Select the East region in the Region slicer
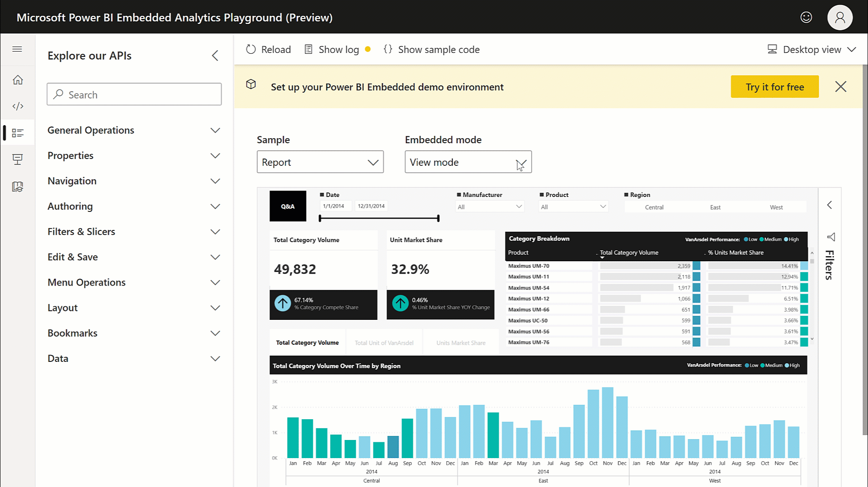The height and width of the screenshot is (487, 868). [x=715, y=207]
